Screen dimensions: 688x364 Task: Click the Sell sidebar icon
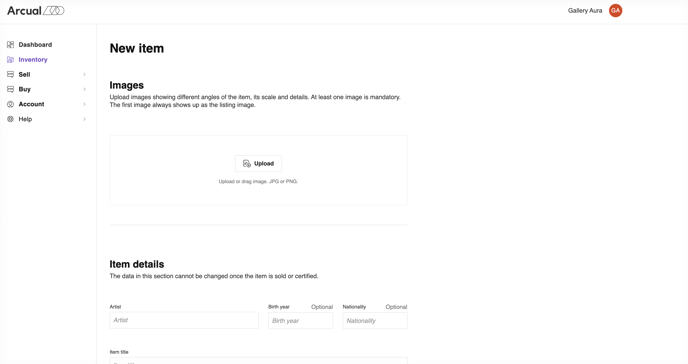pyautogui.click(x=11, y=74)
